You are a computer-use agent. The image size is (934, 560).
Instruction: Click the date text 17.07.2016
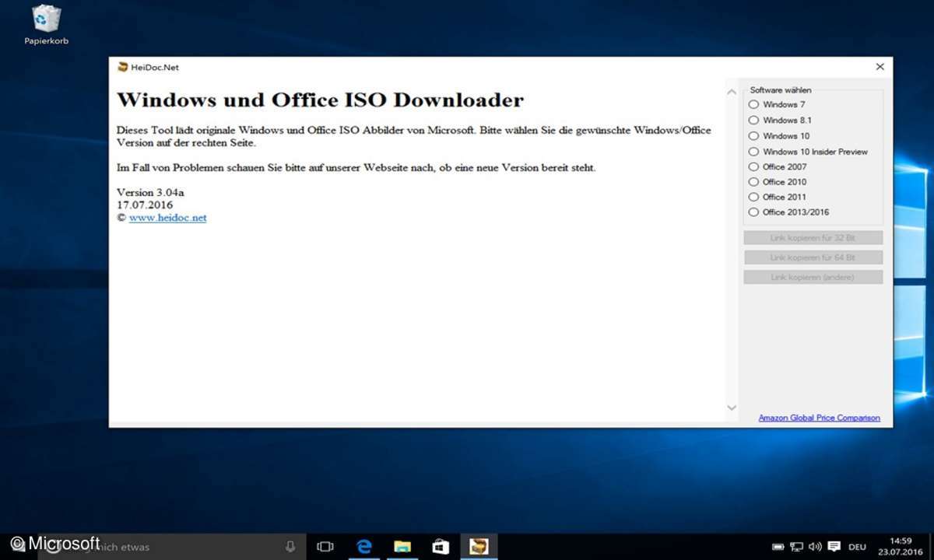pos(145,205)
